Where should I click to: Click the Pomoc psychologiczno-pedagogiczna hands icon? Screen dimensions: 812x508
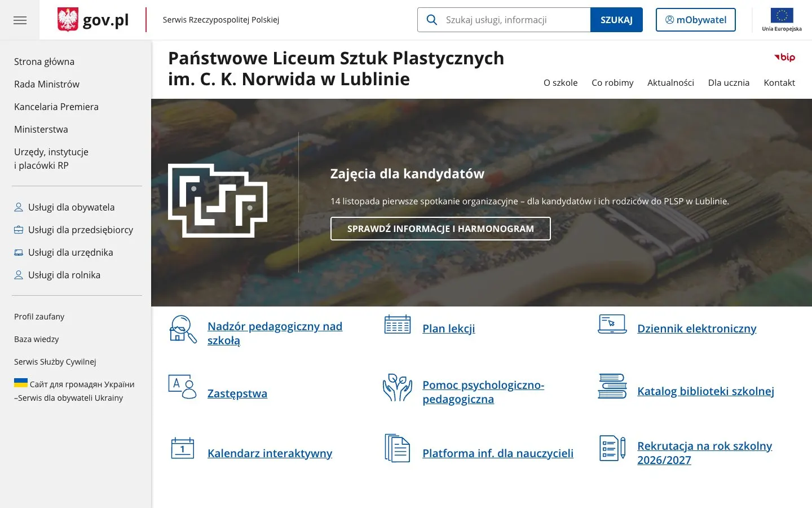point(398,387)
